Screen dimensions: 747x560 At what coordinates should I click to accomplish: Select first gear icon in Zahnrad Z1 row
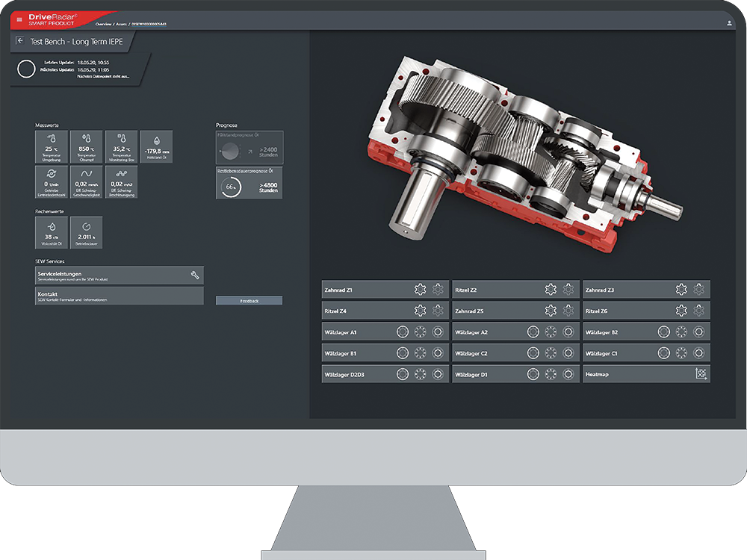coord(421,289)
